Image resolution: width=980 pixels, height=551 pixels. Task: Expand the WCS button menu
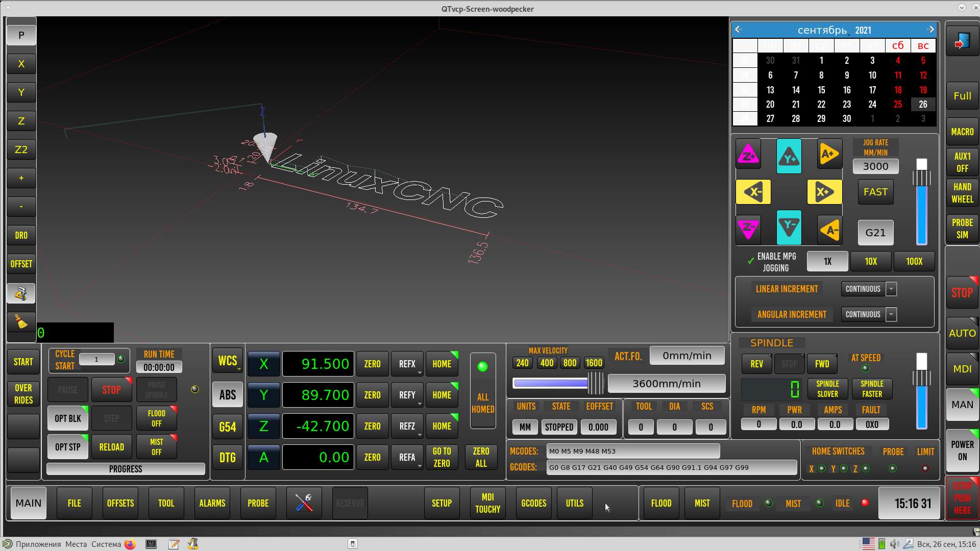pyautogui.click(x=239, y=368)
